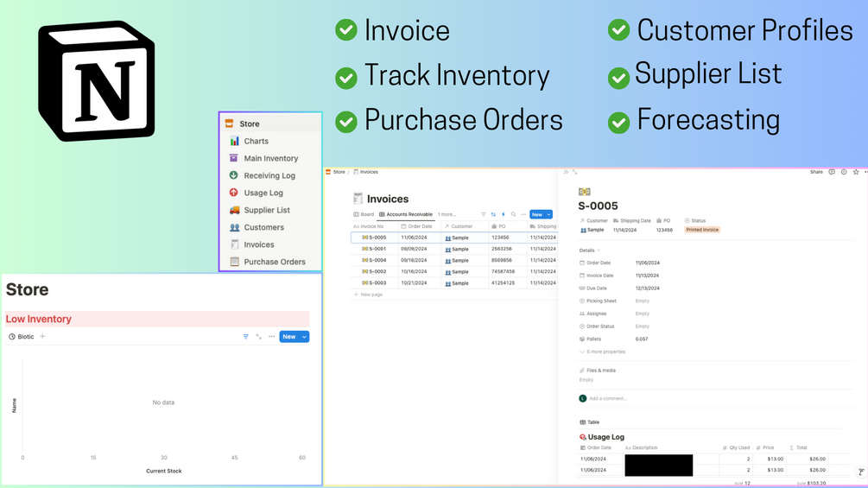The height and width of the screenshot is (488, 868).
Task: Favorite S-0005 with star icon
Action: point(856,172)
